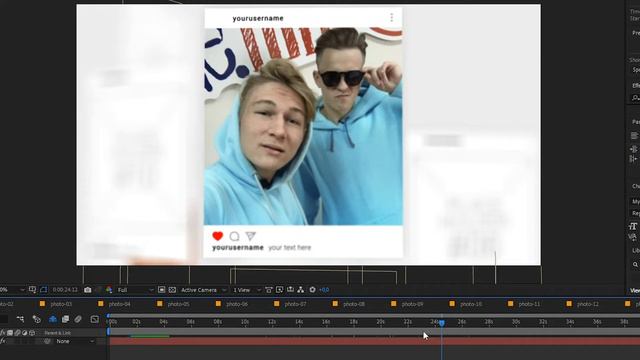Image resolution: width=640 pixels, height=360 pixels.
Task: Click the work area bar above time ruler
Action: click(x=374, y=332)
